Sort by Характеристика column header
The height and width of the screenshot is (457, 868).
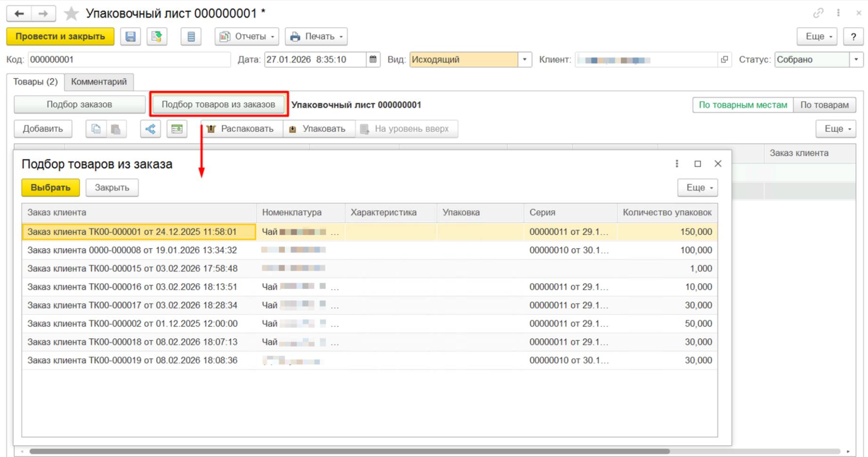point(391,212)
